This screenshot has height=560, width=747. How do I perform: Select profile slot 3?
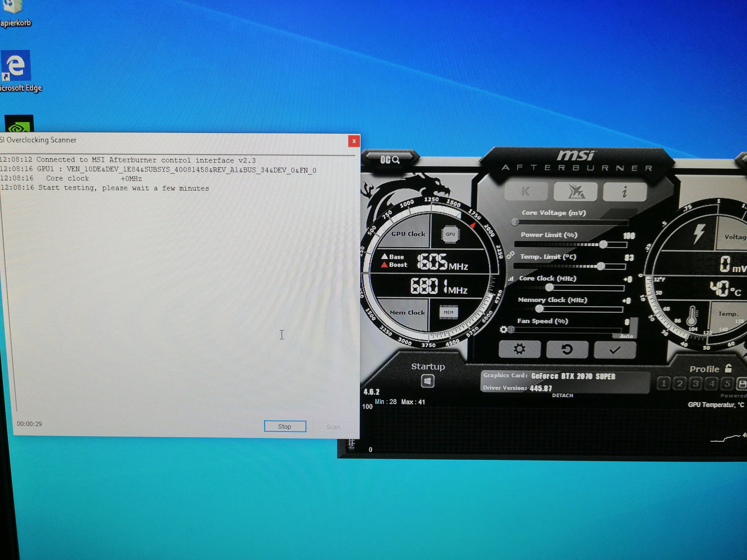(696, 383)
